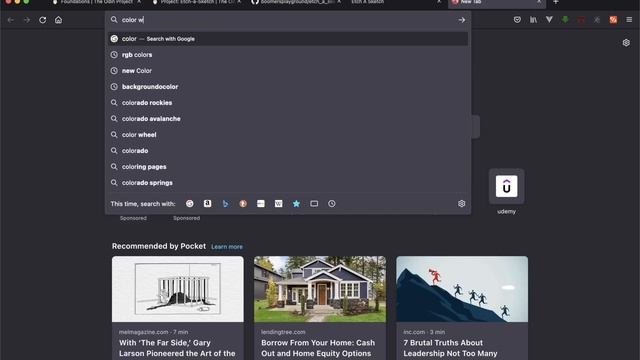The width and height of the screenshot is (640, 360).
Task: Pick 'coloring pages' search suggestion
Action: [288, 167]
